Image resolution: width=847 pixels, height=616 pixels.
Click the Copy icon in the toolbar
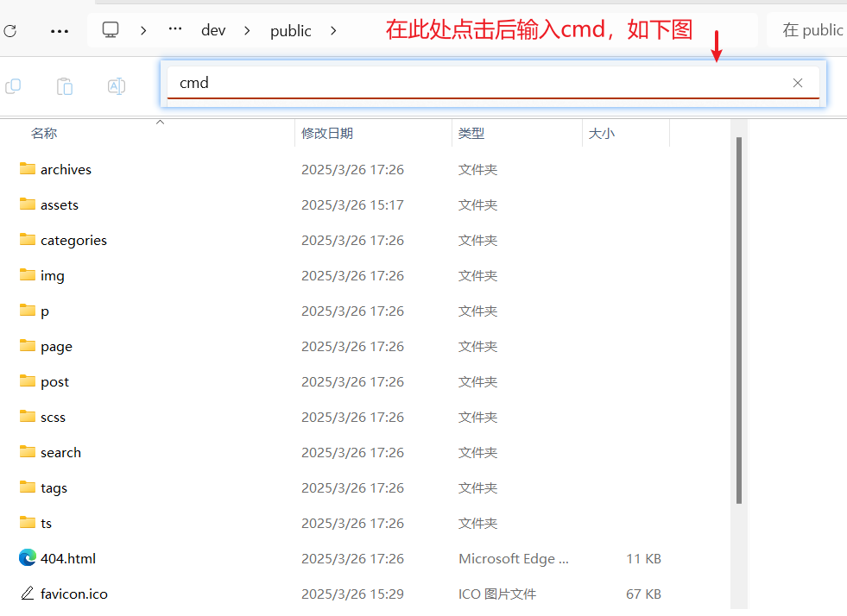[x=13, y=85]
